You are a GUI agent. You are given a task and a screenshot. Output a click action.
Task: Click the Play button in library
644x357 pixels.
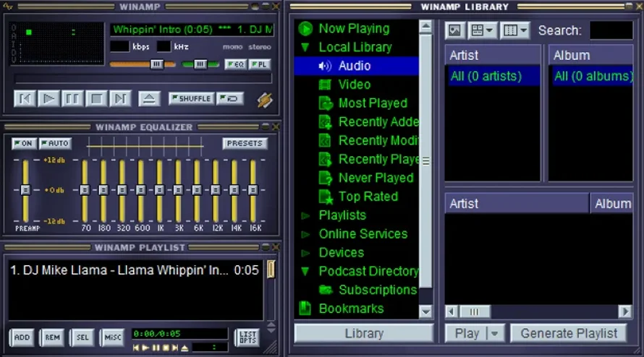click(467, 333)
